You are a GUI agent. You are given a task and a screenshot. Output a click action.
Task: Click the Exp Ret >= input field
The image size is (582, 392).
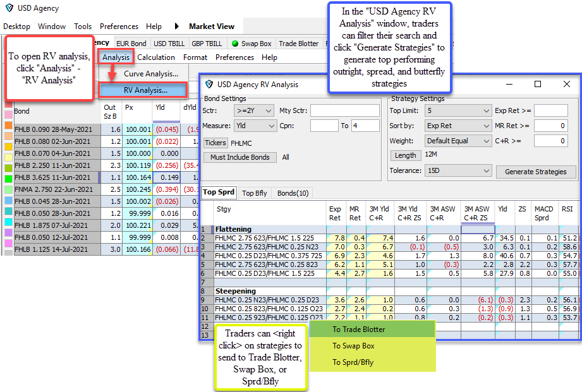pyautogui.click(x=551, y=110)
